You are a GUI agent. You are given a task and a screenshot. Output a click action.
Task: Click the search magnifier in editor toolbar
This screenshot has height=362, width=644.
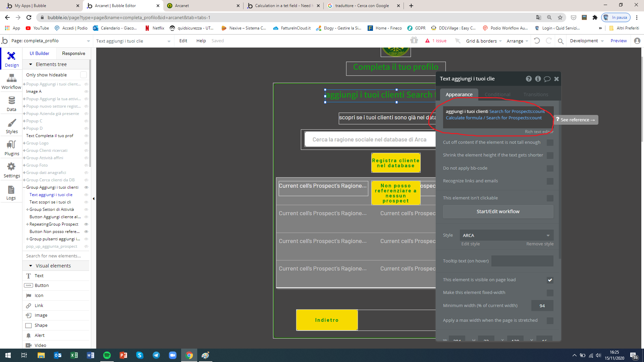pyautogui.click(x=560, y=41)
